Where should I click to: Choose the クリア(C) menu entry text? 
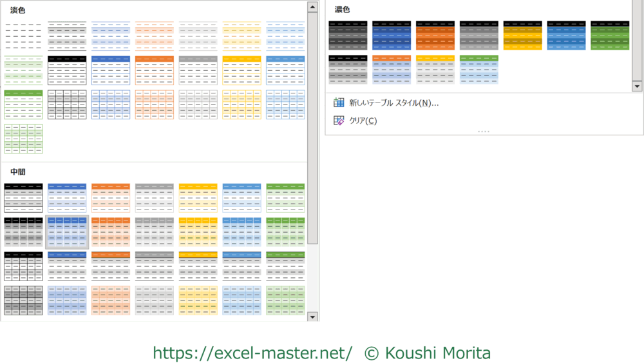click(x=363, y=121)
